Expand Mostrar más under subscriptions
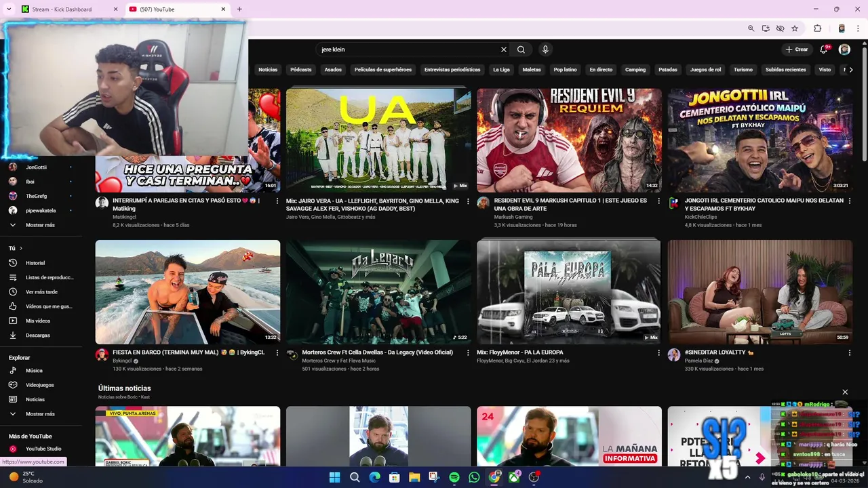The image size is (868, 488). click(x=41, y=225)
